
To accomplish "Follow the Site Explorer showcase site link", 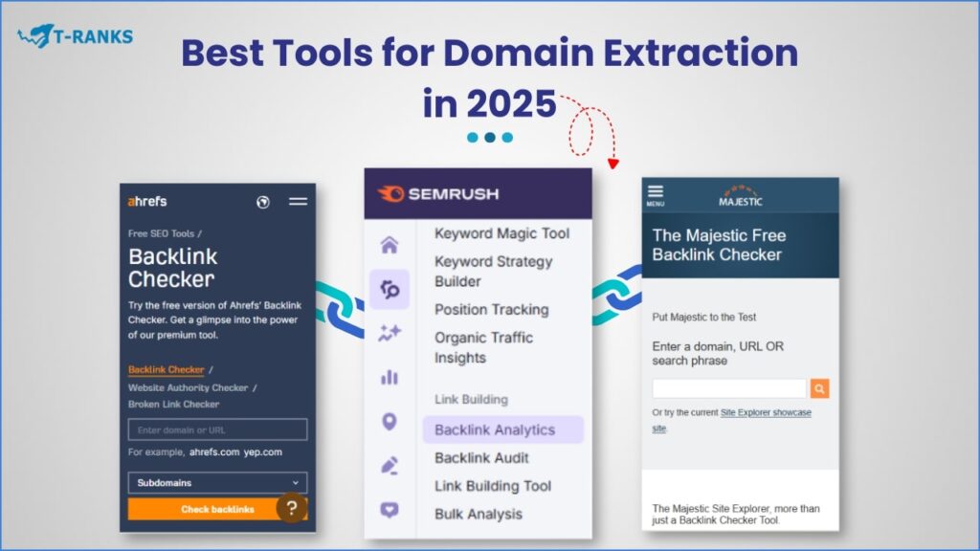I will pyautogui.click(x=765, y=412).
